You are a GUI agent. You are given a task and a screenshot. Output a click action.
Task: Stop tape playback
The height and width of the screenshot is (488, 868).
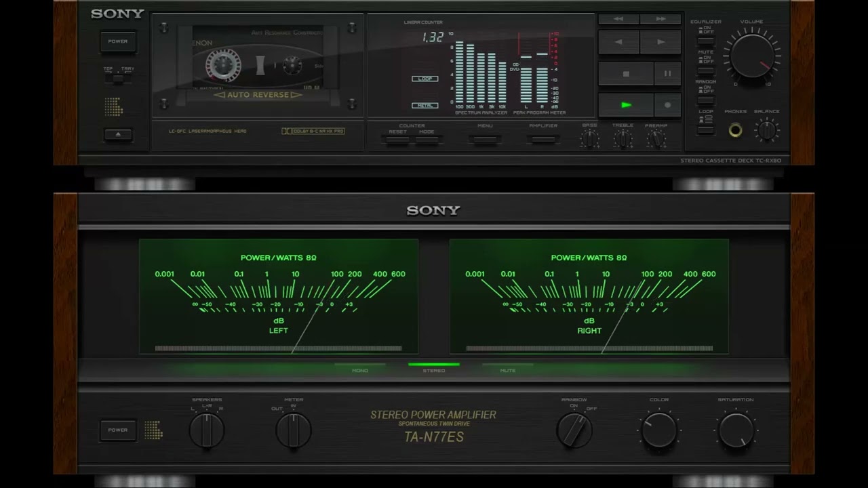click(626, 74)
